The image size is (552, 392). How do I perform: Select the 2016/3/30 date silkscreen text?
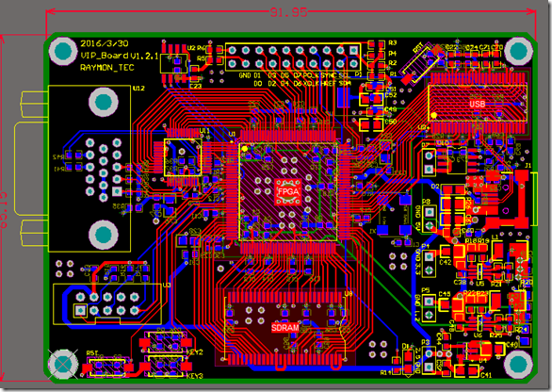point(105,43)
